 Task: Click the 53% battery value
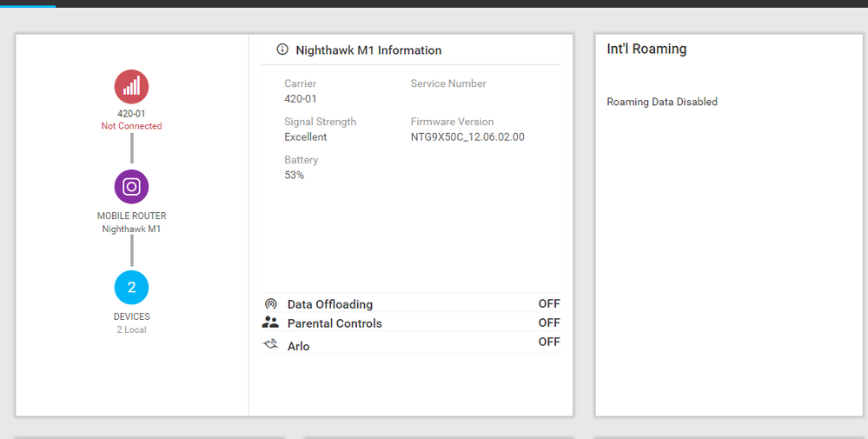coord(295,176)
